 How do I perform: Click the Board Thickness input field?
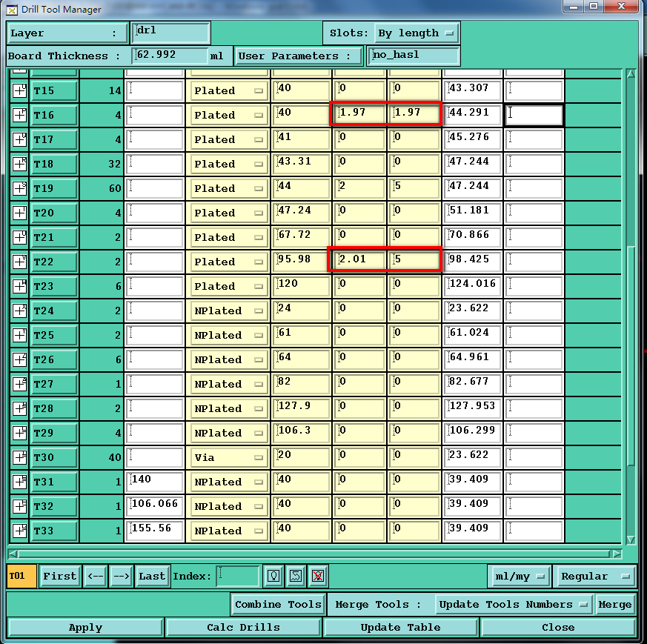click(x=170, y=56)
